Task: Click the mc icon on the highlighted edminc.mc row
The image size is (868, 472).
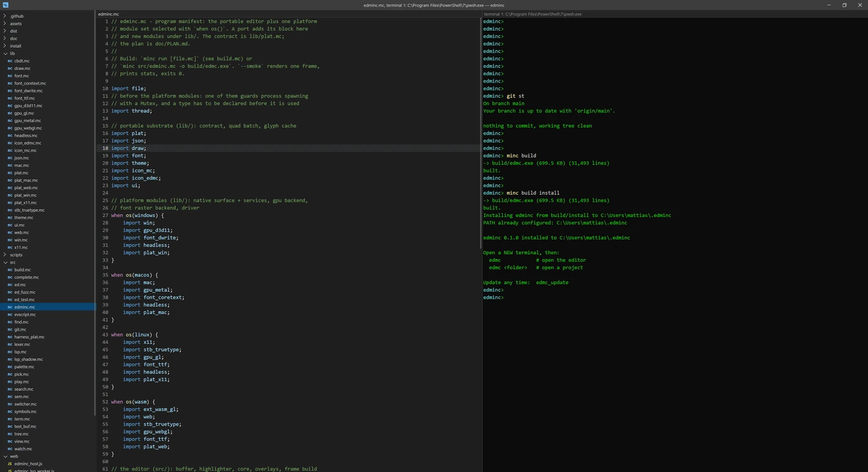Action: [10, 307]
